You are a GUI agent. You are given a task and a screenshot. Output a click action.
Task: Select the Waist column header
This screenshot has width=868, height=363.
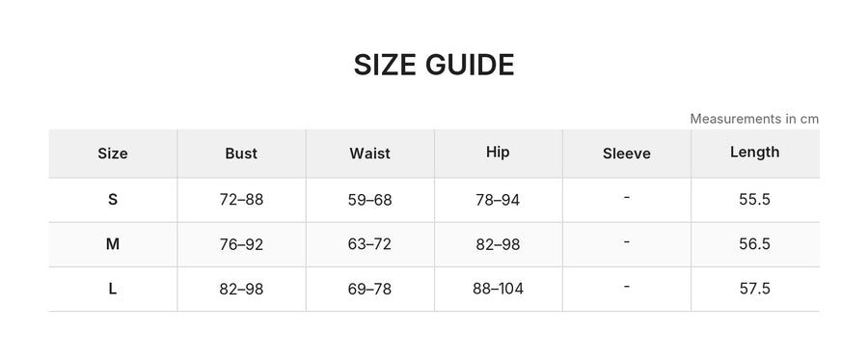(x=369, y=154)
